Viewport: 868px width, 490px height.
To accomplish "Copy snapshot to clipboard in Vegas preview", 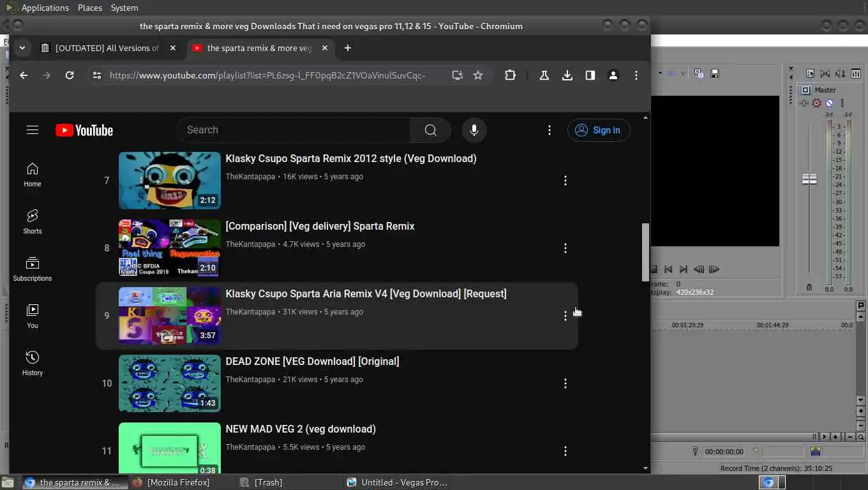I will [699, 73].
